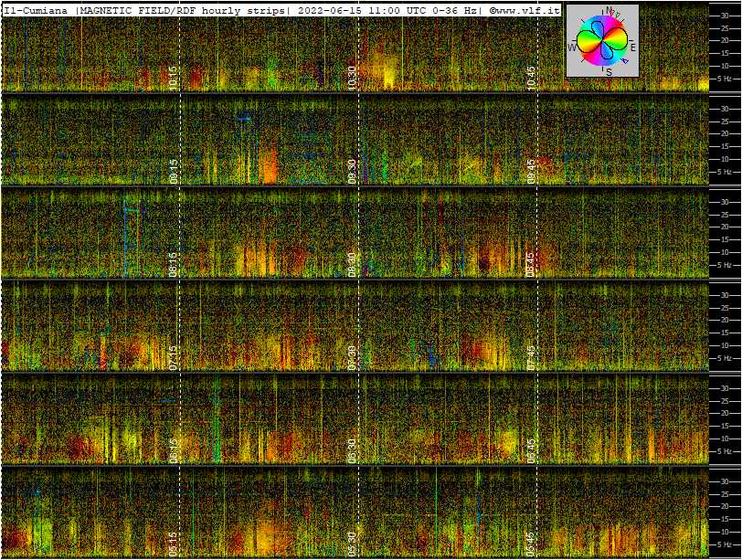Jump to the 06:30 time marker

(x=352, y=450)
